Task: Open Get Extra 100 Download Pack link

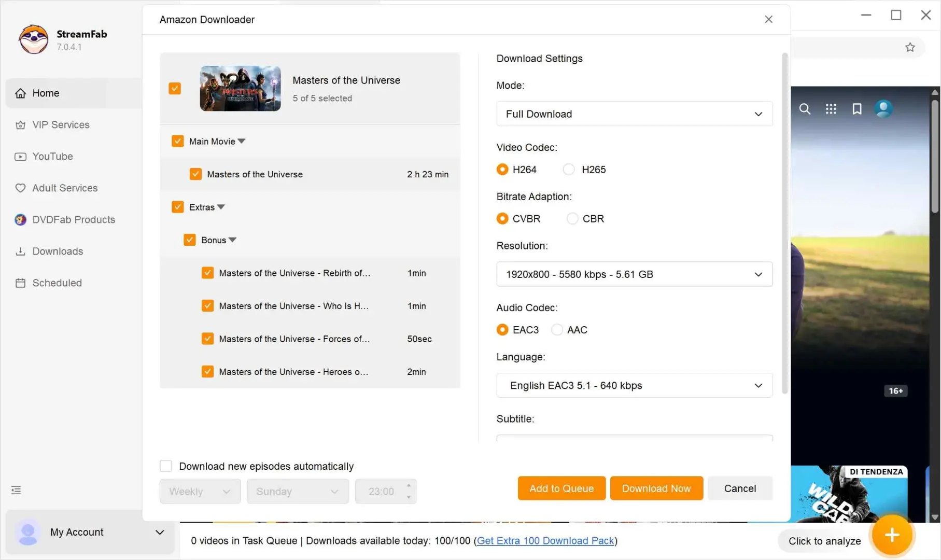Action: click(545, 541)
